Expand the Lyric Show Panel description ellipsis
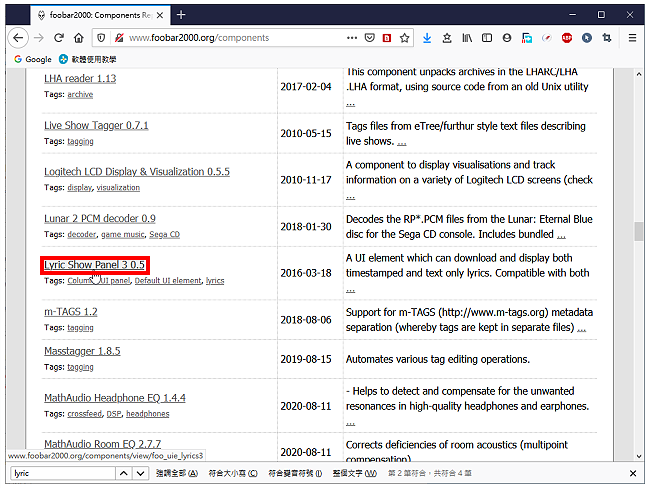658x488 pixels. [350, 290]
